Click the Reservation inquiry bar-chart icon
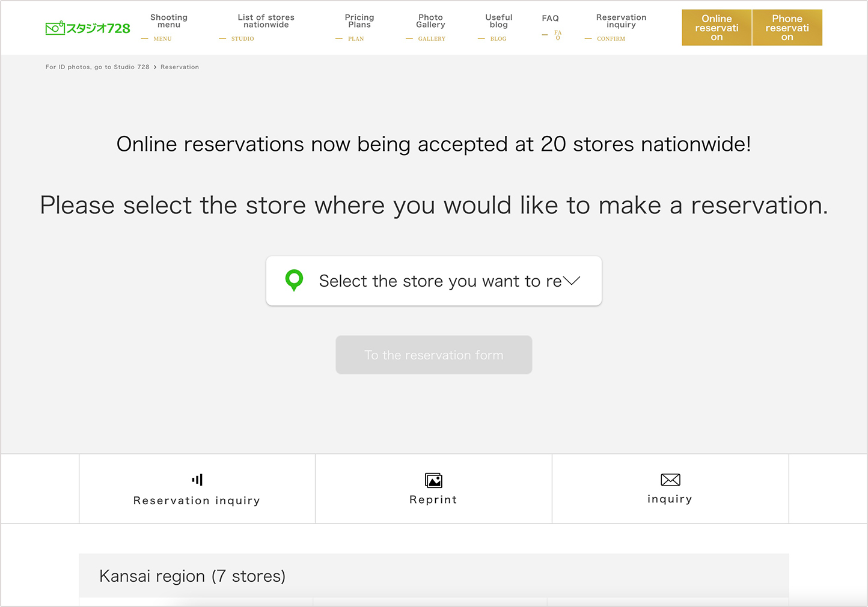868x607 pixels. (x=197, y=479)
